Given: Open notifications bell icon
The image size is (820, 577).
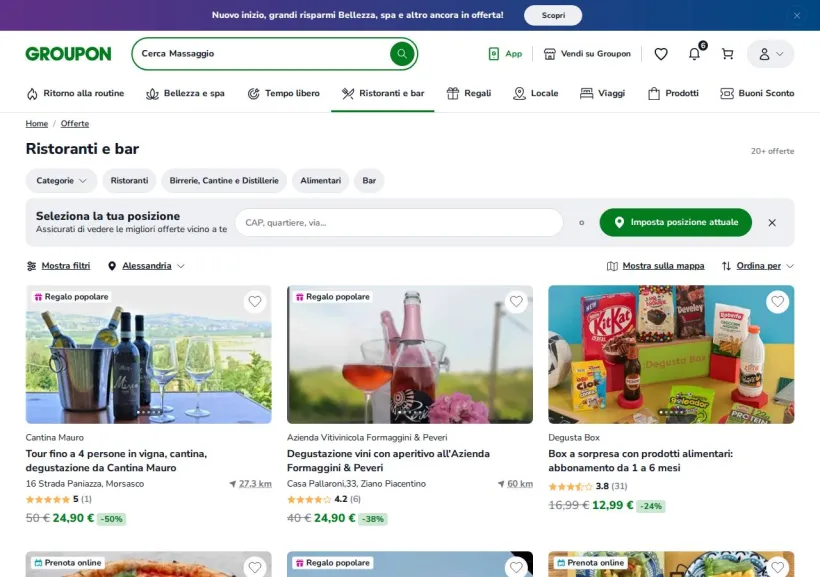Looking at the screenshot, I should (x=694, y=54).
